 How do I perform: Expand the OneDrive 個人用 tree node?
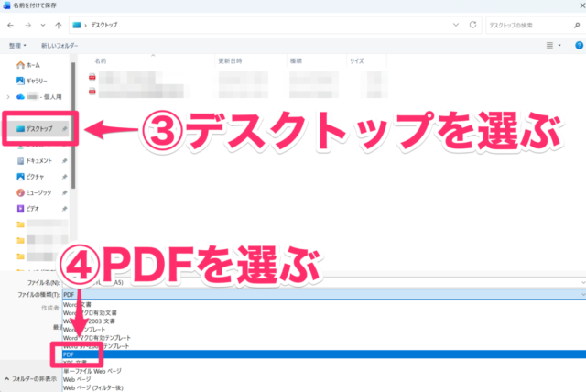tap(7, 96)
